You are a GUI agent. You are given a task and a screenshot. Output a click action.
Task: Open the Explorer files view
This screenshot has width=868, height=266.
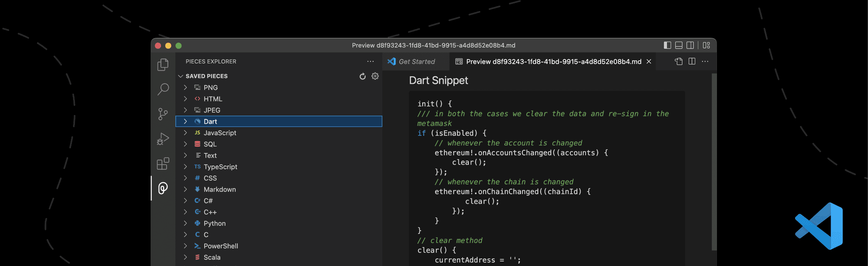coord(163,65)
